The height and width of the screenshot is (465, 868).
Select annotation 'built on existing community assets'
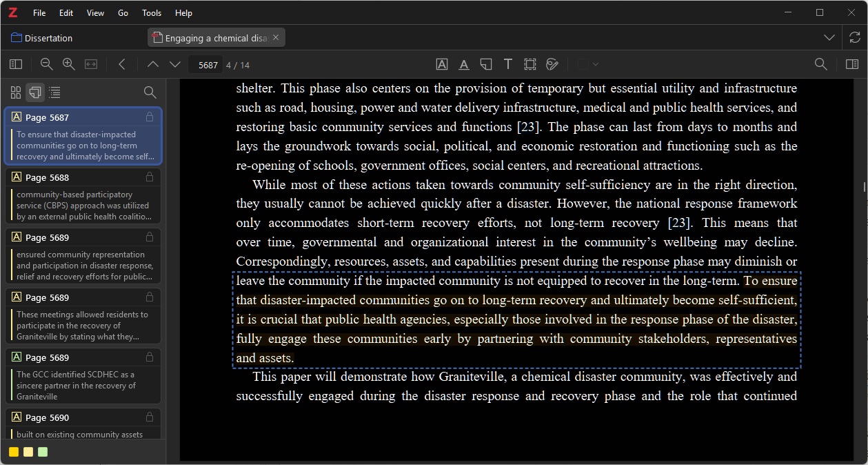(x=83, y=424)
